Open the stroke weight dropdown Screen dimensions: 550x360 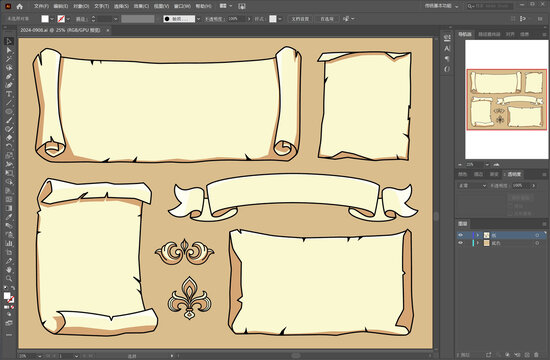click(x=115, y=19)
